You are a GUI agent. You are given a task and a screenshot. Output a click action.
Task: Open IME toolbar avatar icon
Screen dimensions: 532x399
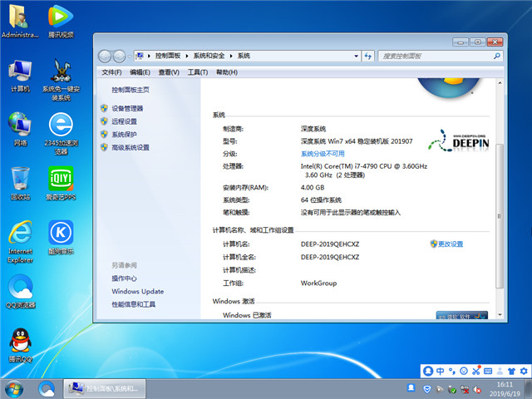click(x=428, y=371)
